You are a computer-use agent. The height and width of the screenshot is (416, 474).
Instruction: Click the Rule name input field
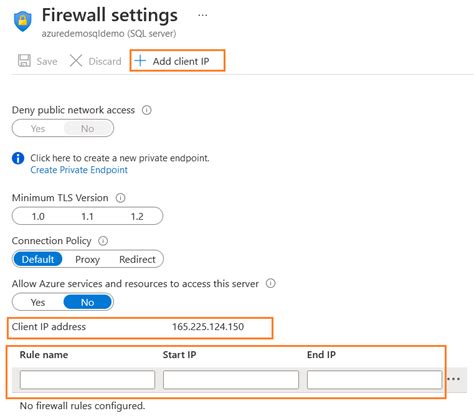(87, 380)
